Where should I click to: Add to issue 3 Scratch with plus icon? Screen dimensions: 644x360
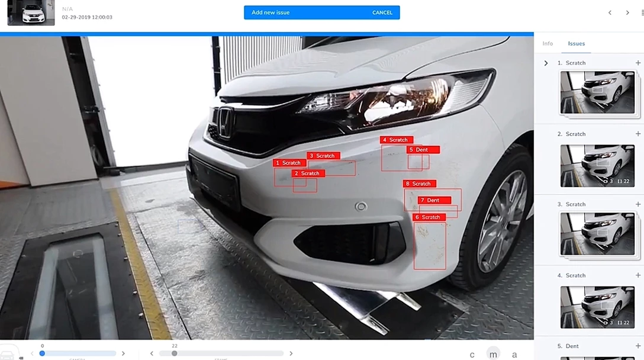tap(638, 204)
